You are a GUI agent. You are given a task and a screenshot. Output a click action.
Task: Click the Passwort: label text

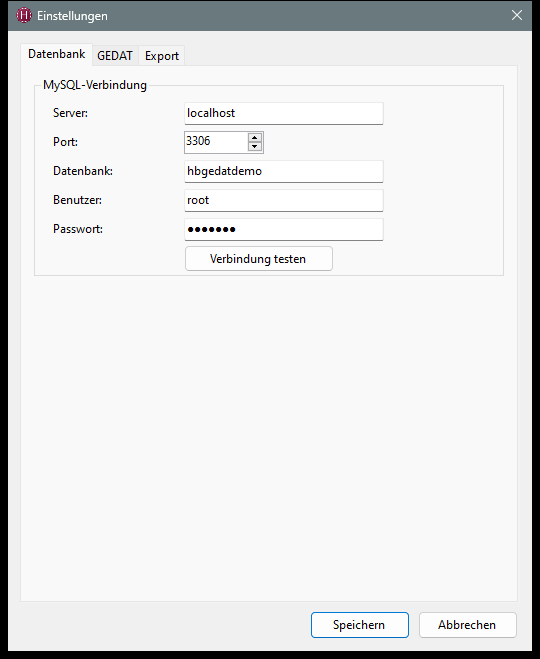click(78, 229)
